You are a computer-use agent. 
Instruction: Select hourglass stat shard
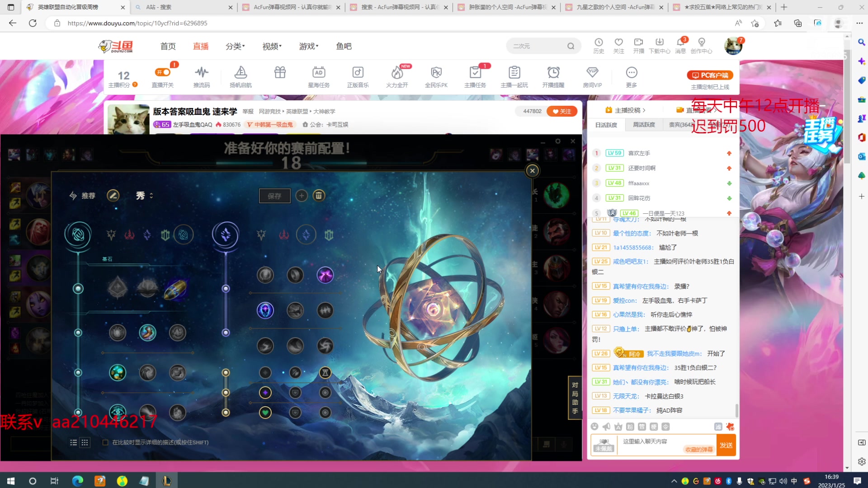coord(325,373)
